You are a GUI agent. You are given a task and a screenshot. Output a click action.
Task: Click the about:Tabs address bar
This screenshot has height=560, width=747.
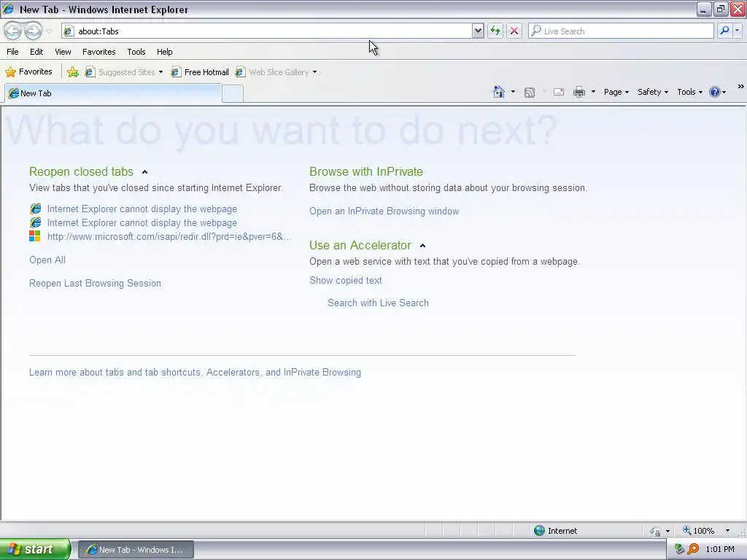pyautogui.click(x=267, y=31)
